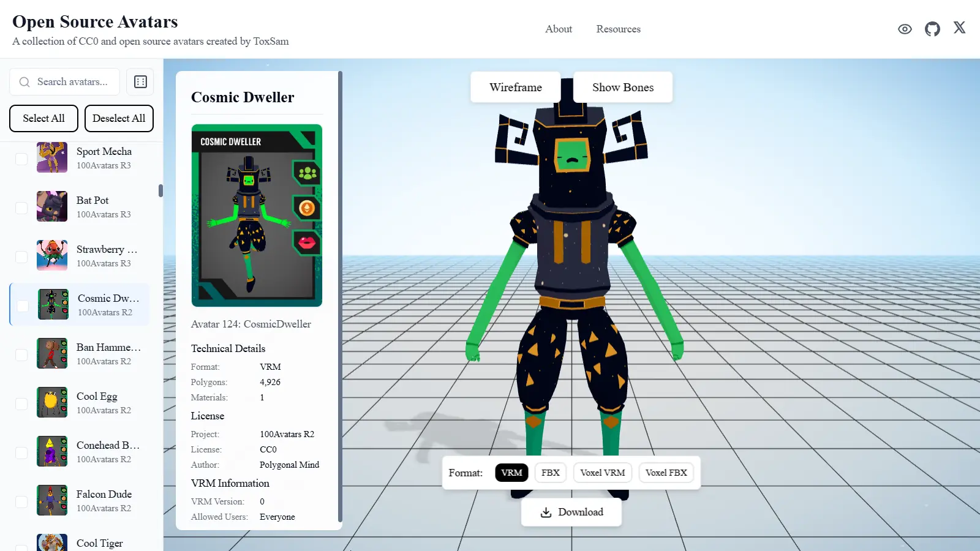
Task: Click the download arrow icon
Action: 546,512
